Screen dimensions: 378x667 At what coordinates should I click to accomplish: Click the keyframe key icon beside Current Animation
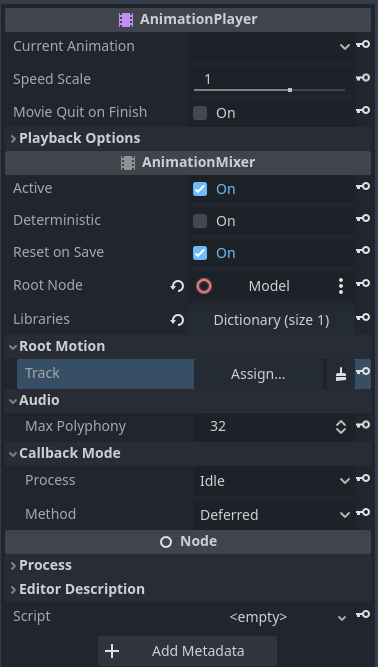pos(363,44)
